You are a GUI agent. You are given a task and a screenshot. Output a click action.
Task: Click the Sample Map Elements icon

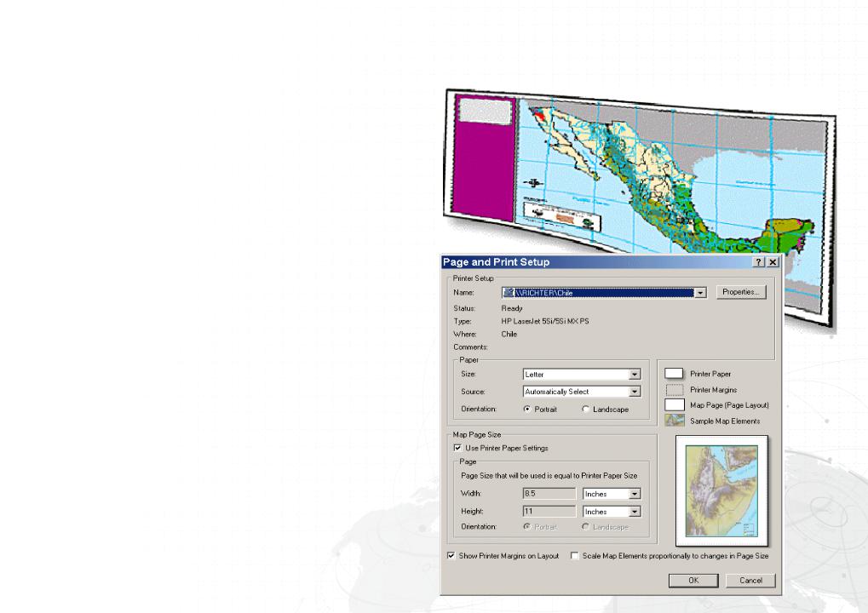(675, 421)
